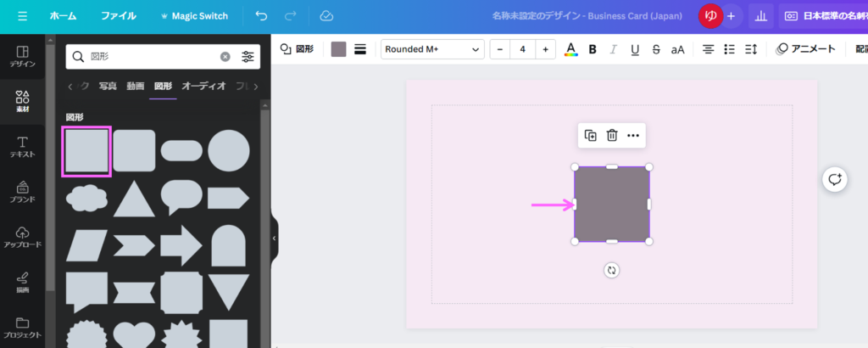Toggle bold text formatting
Viewport: 868px width, 348px height.
point(593,49)
